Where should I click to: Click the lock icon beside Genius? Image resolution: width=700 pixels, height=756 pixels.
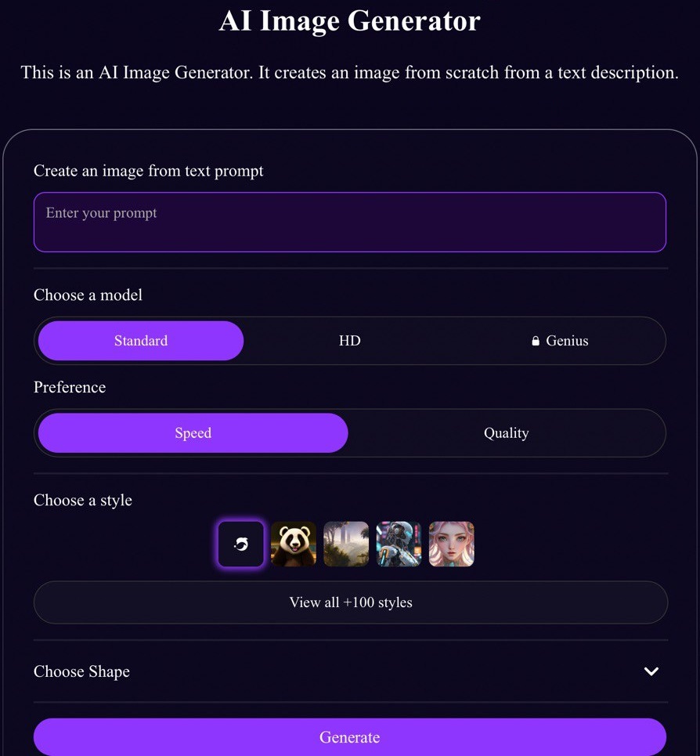pyautogui.click(x=536, y=341)
